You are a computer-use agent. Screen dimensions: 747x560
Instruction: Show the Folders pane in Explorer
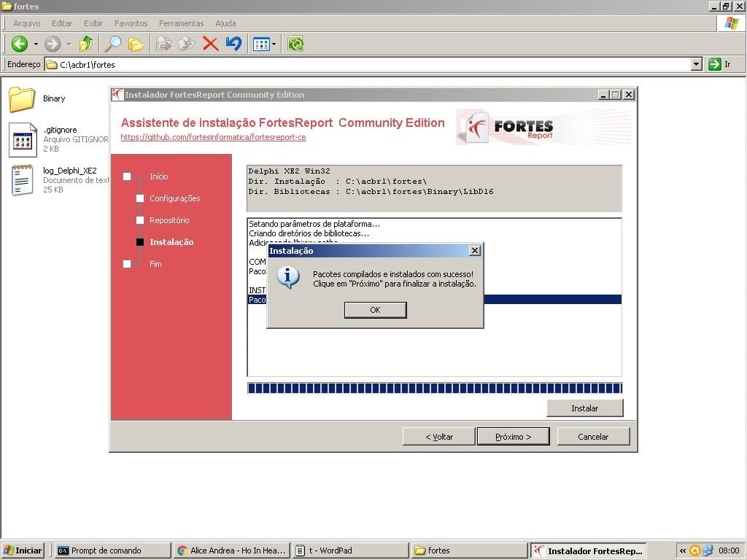(x=136, y=44)
